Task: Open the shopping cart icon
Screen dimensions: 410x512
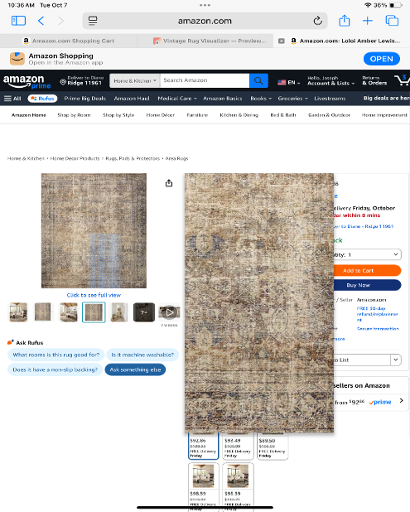Action: click(x=402, y=80)
